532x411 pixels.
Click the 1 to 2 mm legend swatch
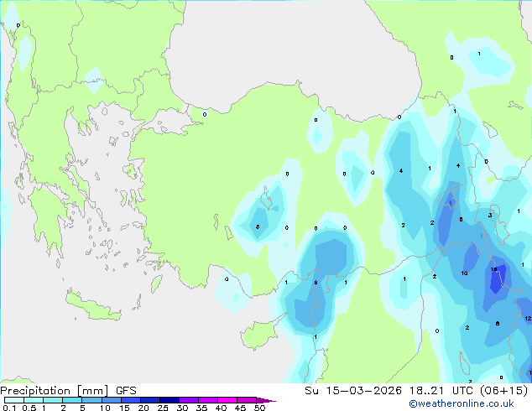coord(53,400)
